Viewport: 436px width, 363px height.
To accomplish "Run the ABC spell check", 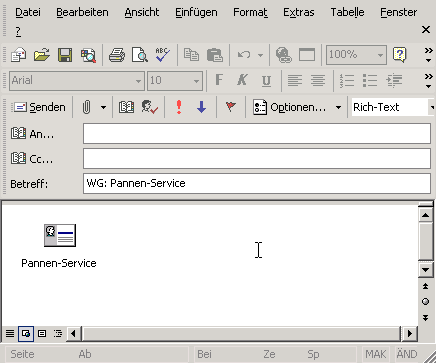I will click(x=163, y=55).
